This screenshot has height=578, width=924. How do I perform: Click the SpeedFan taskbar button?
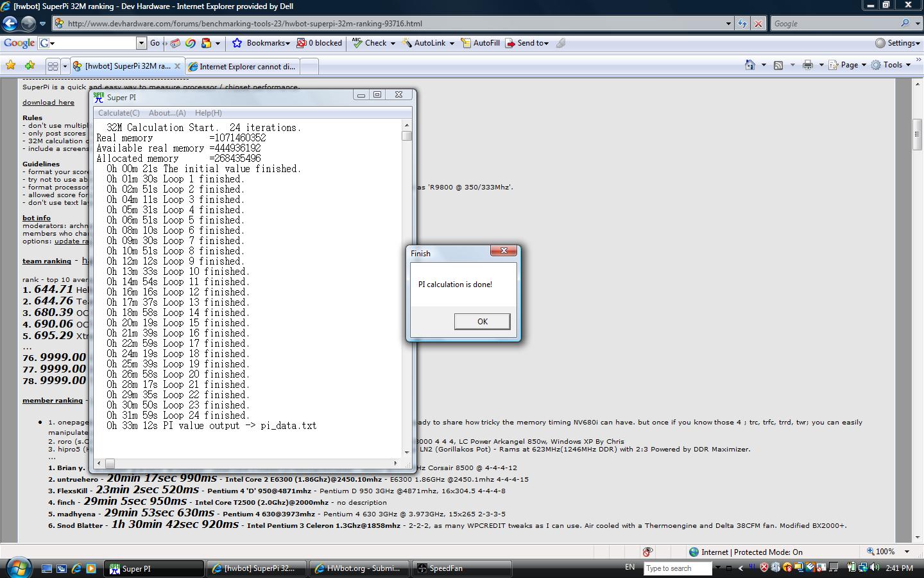coord(462,568)
